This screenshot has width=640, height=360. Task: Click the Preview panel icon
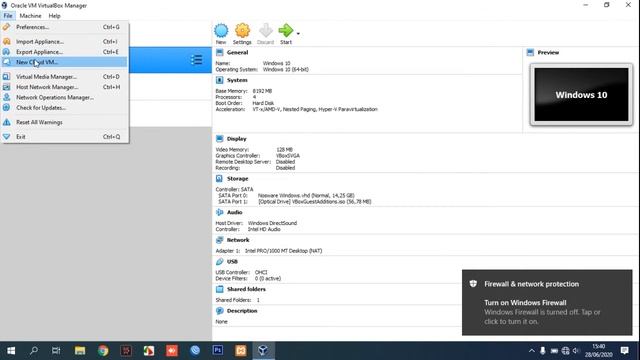[x=530, y=53]
